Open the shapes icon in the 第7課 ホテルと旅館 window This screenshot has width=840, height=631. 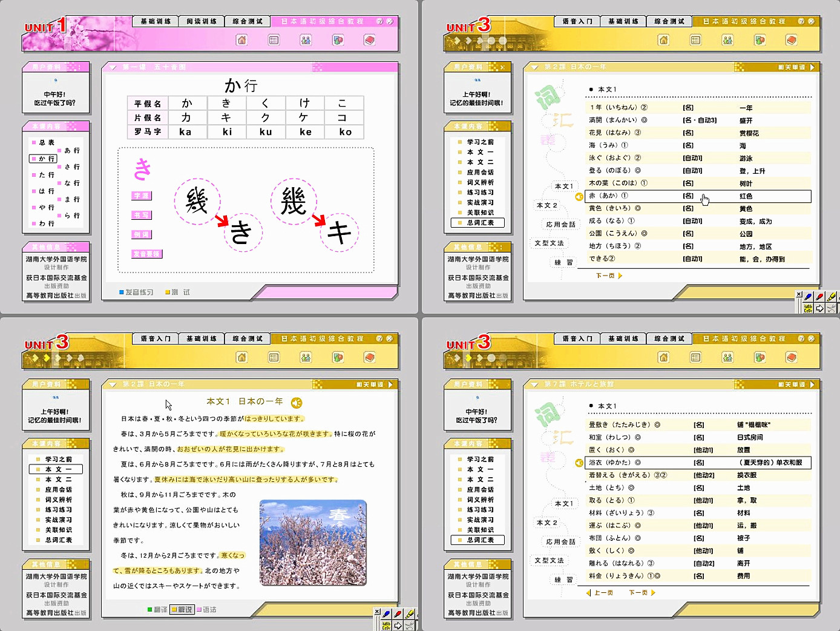[x=760, y=357]
